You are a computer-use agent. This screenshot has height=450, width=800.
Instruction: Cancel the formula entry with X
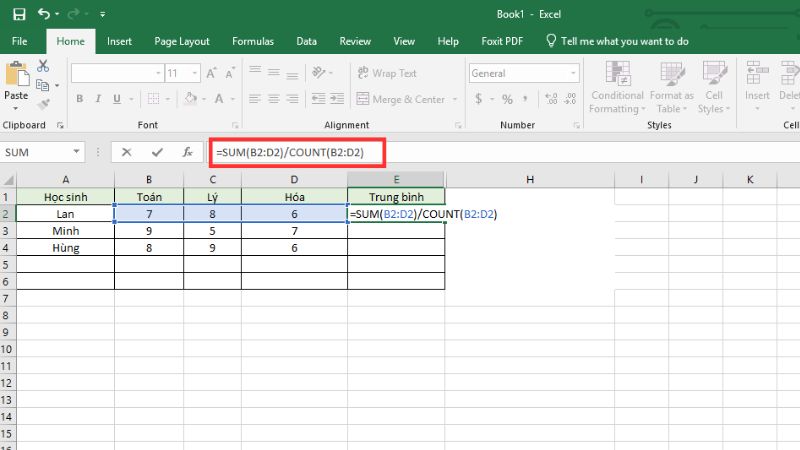(x=126, y=152)
